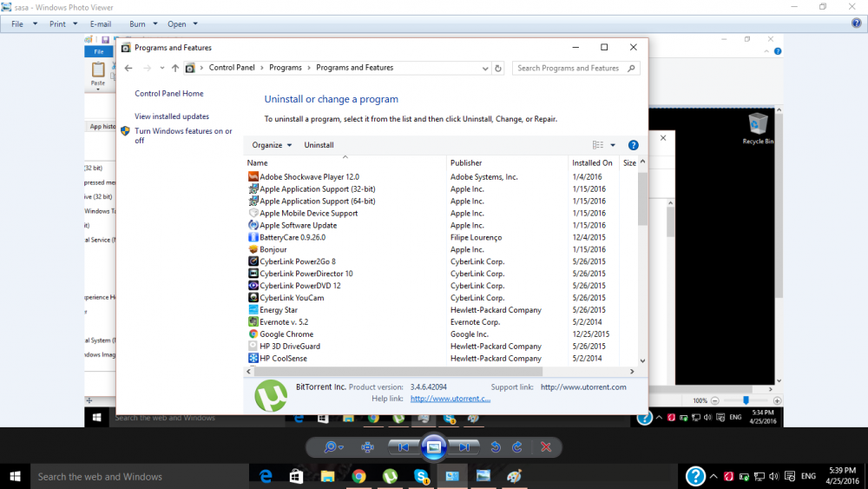Delete the current photo with red X

[546, 447]
